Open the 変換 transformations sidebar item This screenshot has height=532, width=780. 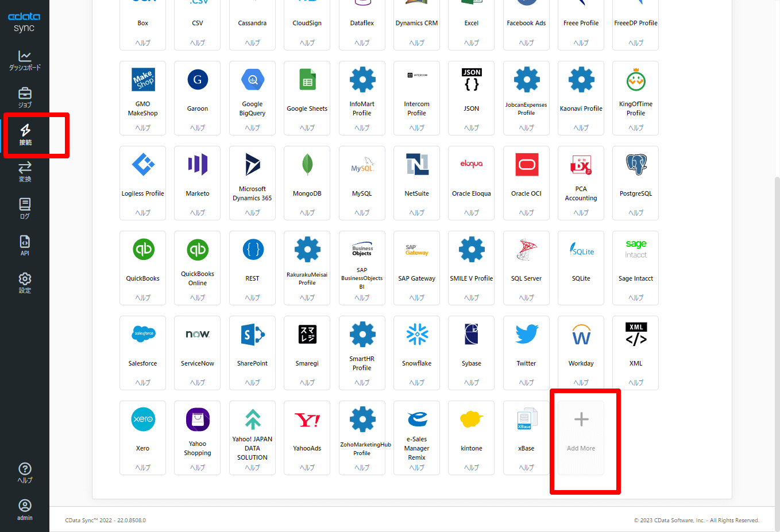tap(25, 172)
